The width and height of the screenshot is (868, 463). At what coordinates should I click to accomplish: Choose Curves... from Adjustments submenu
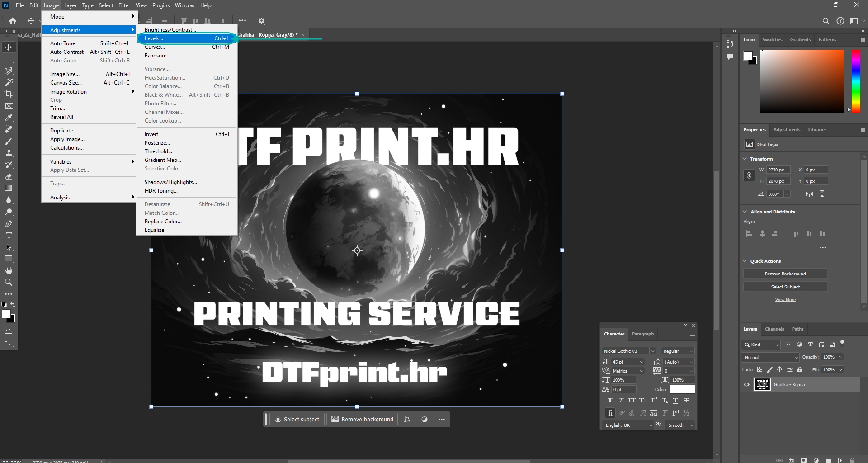point(187,47)
